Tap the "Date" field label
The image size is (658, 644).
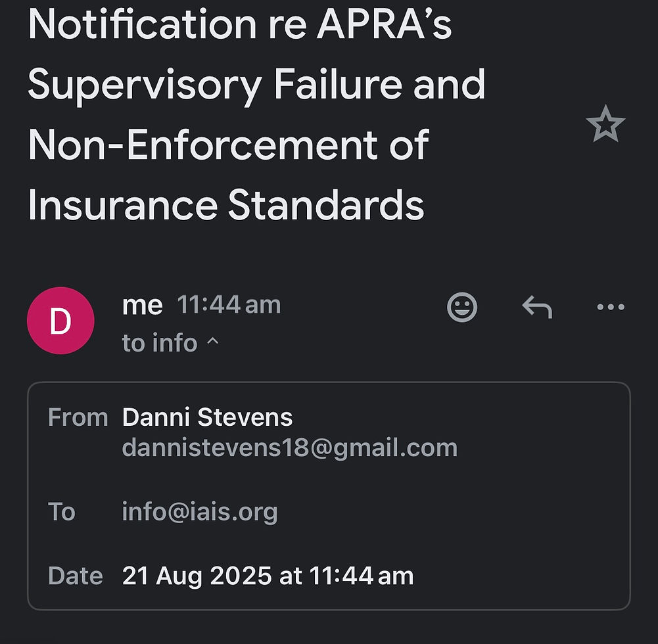75,576
